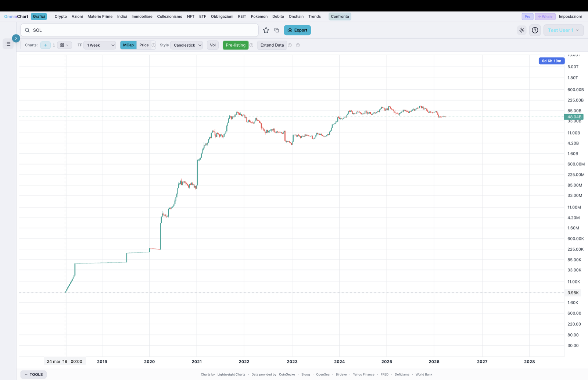Screen dimensions: 588x380
Task: Switch to Price mode
Action: click(x=144, y=45)
